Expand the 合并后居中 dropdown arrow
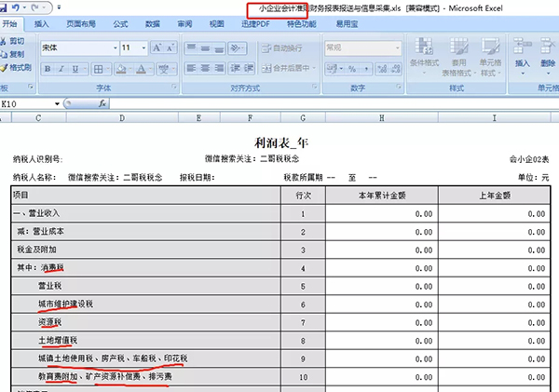The height and width of the screenshot is (392, 559). coord(314,68)
